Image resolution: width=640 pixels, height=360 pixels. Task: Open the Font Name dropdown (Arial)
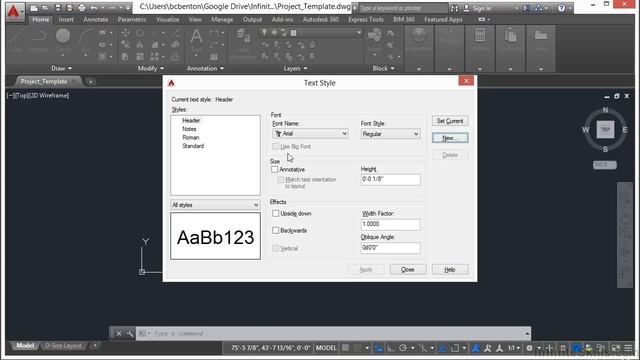(x=310, y=133)
